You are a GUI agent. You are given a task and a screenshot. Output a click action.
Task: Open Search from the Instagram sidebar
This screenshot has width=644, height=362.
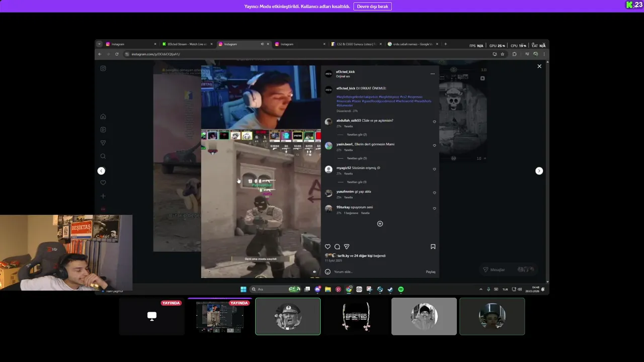click(103, 156)
